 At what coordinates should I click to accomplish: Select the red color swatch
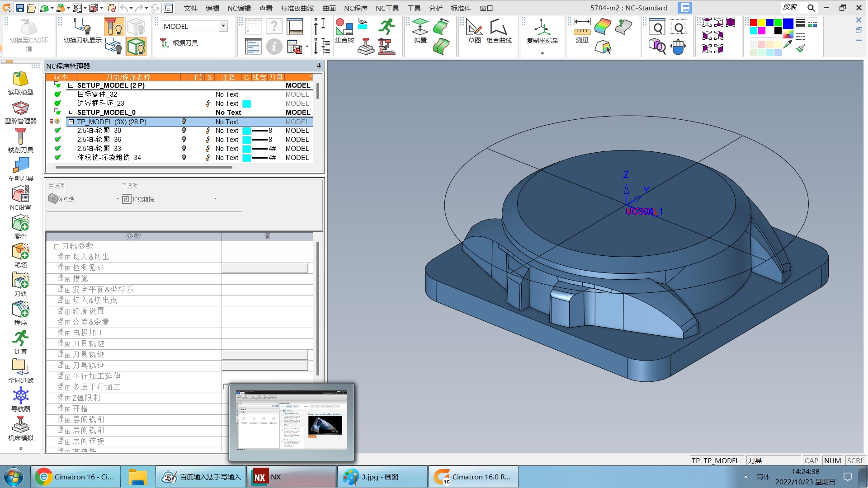pos(754,23)
